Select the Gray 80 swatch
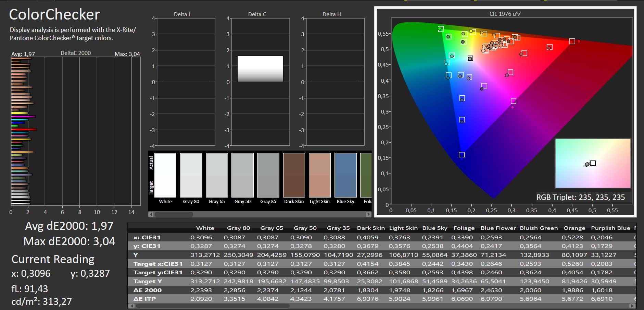 pyautogui.click(x=191, y=175)
